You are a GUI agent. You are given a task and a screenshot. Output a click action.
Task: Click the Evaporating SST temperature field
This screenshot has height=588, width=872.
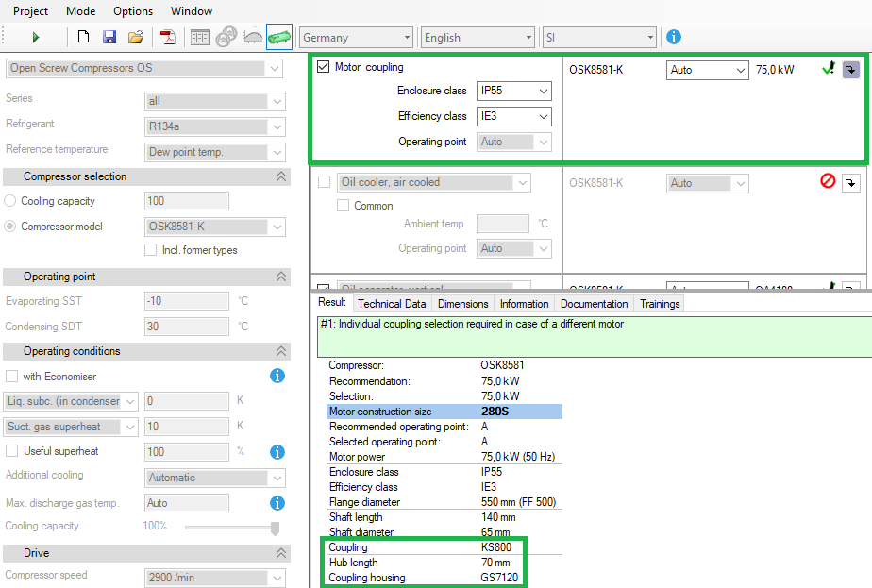click(x=186, y=301)
